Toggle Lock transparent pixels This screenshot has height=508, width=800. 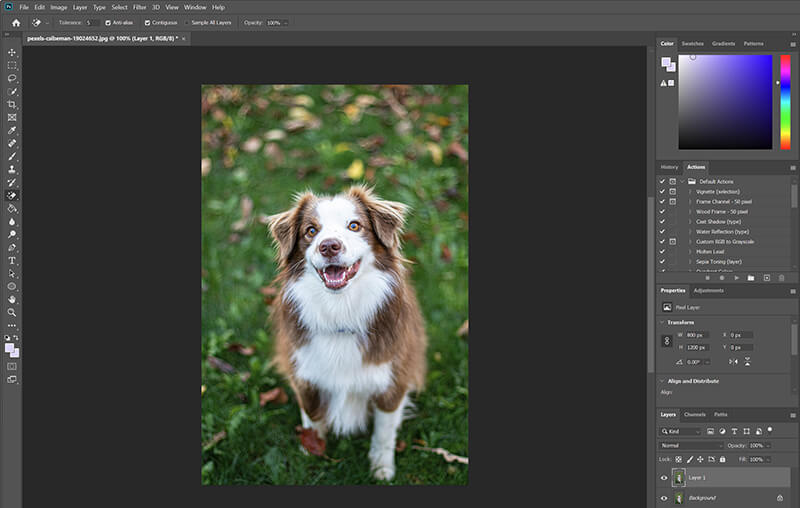[x=679, y=460]
